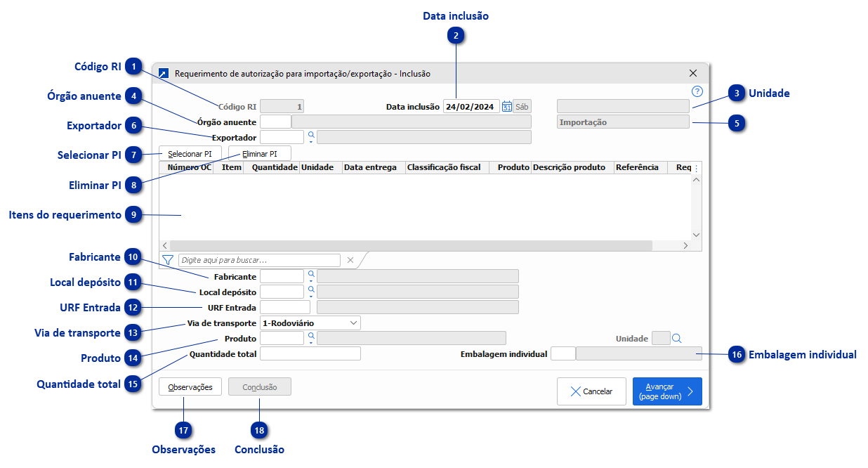Clear the search box using the X icon
868x468 pixels.
(350, 260)
